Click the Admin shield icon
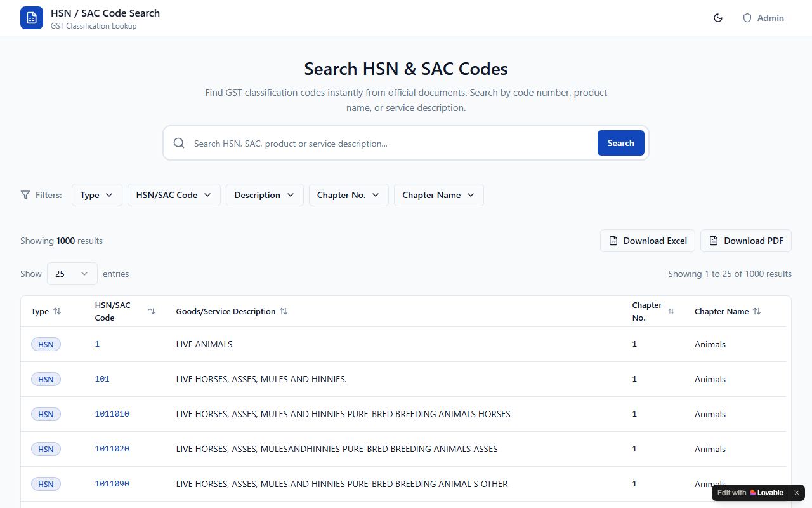This screenshot has height=508, width=812. 747,18
